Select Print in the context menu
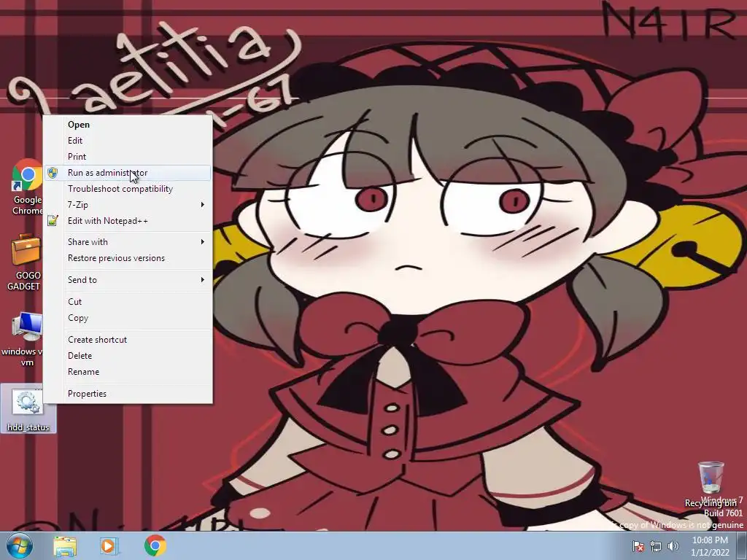 click(128, 157)
